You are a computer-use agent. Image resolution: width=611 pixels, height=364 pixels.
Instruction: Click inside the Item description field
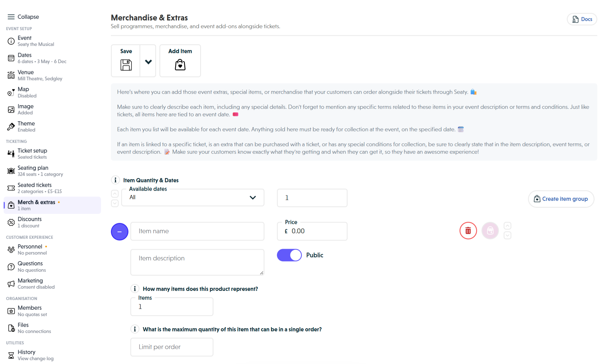197,262
